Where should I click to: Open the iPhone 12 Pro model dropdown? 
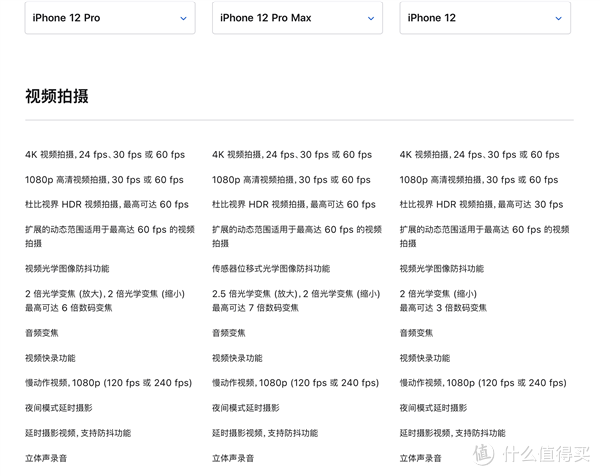point(109,18)
